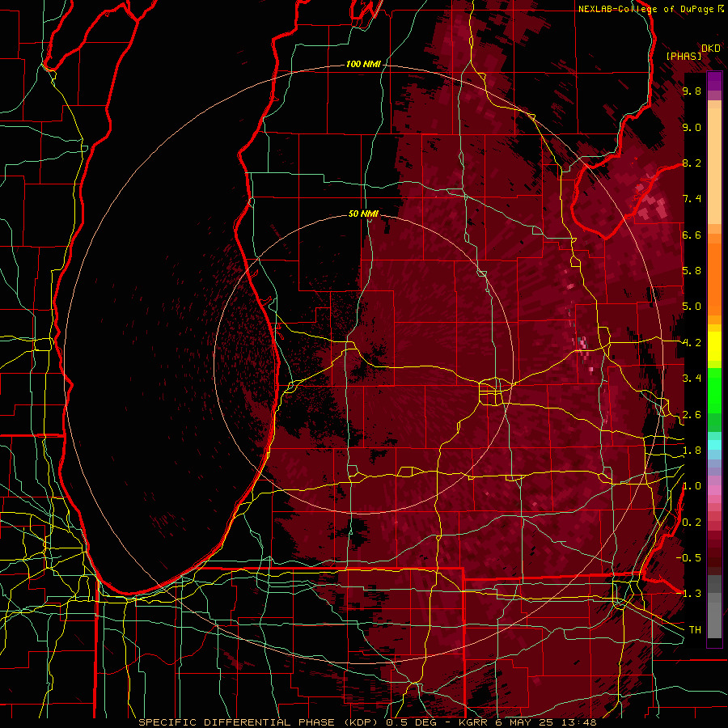Viewport: 728px width, 728px height.
Task: Click the 1.0 legend value
Action: tap(692, 486)
